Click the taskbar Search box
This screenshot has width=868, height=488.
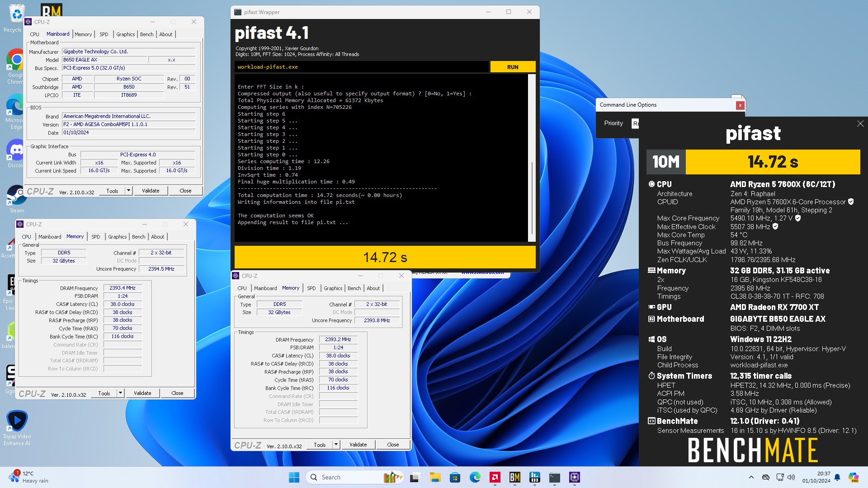click(354, 477)
